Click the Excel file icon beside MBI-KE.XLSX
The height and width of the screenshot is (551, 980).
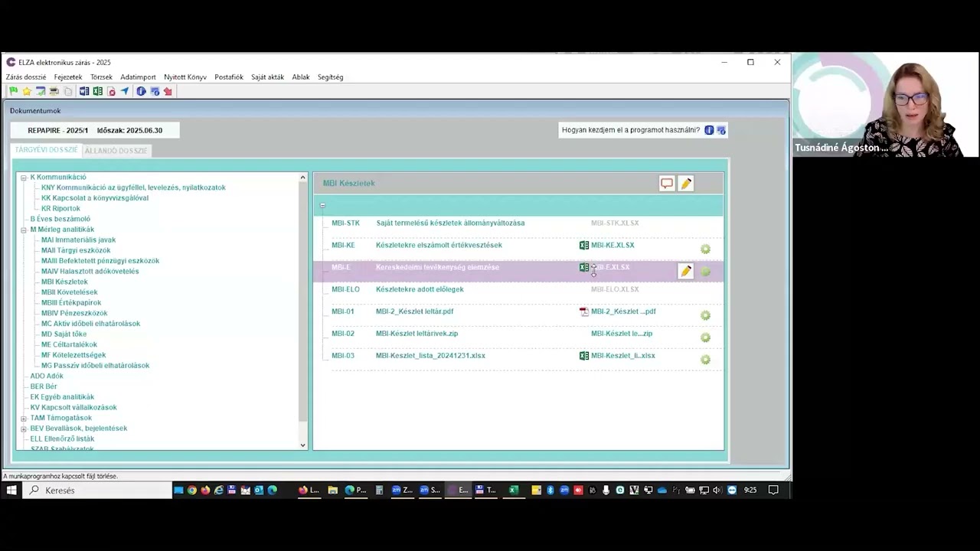(x=584, y=246)
